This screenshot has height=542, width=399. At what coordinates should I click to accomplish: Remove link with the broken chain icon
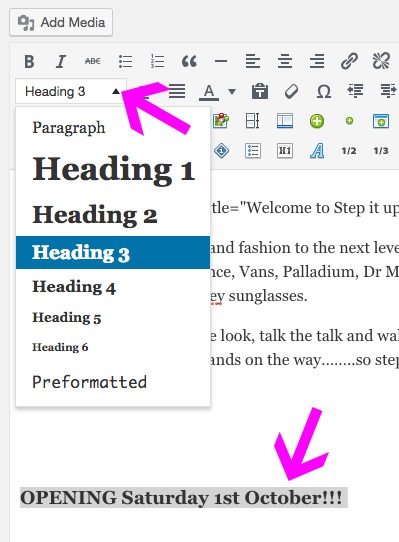coord(381,62)
